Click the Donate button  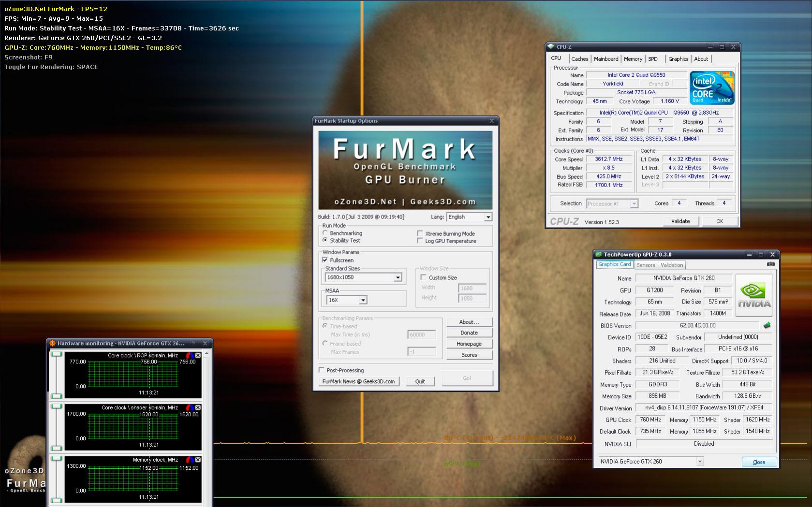click(x=469, y=333)
